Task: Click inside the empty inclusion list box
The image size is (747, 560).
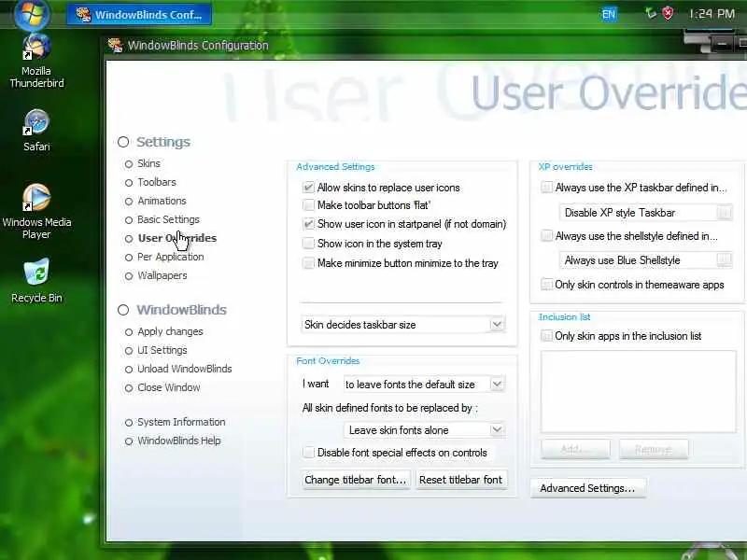Action: (x=639, y=391)
